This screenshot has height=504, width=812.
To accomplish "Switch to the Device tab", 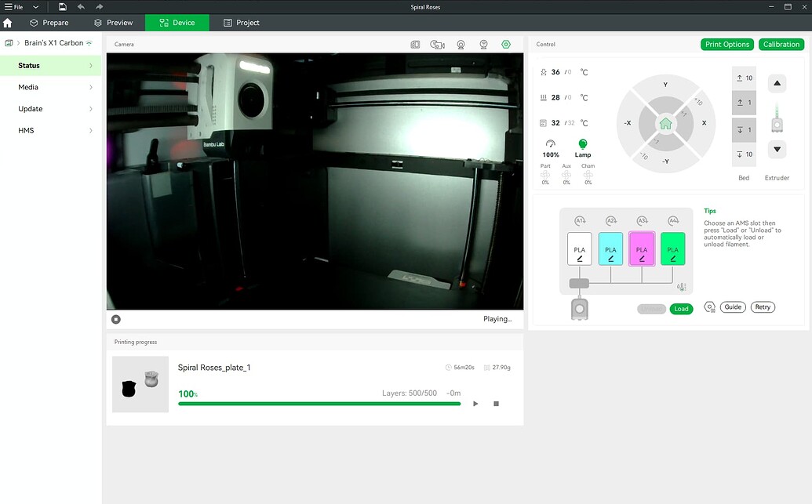I will pos(177,23).
